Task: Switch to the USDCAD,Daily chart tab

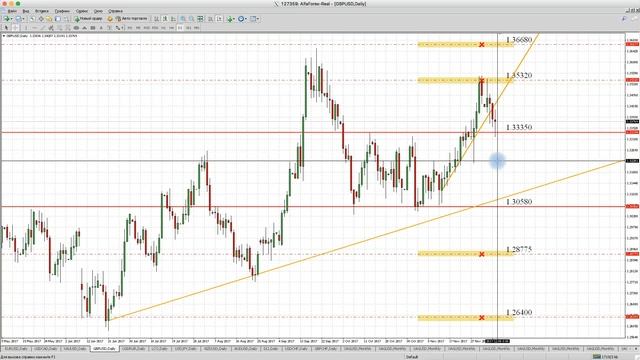Action: pos(45,349)
